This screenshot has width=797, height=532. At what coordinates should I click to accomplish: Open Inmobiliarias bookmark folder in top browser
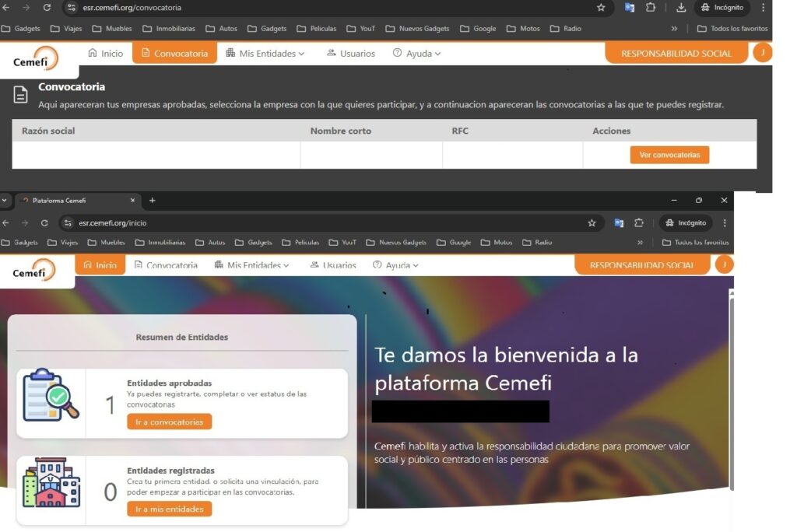coord(169,29)
